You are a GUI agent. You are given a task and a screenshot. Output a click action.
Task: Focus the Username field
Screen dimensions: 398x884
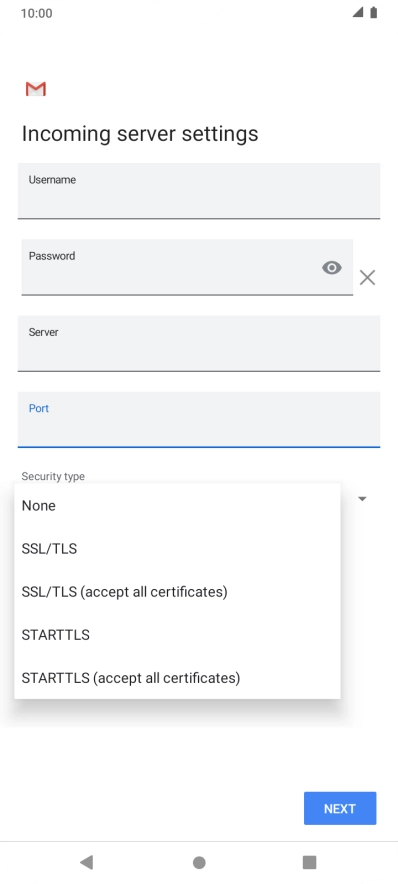(199, 191)
